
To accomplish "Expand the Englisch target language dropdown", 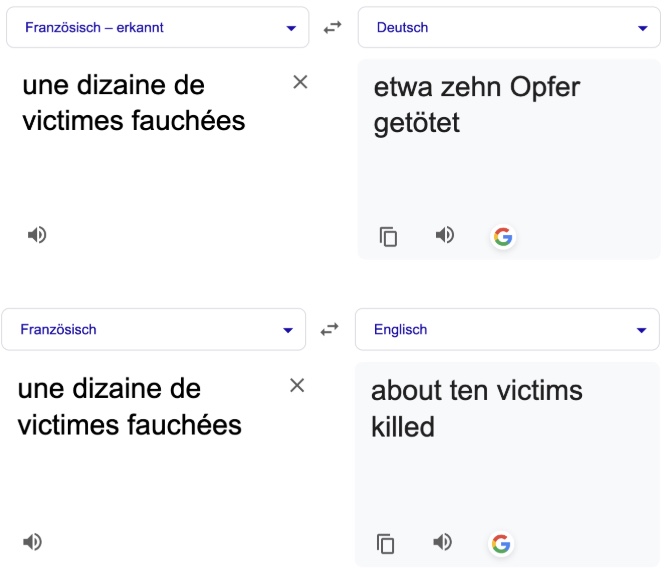I will coord(507,329).
